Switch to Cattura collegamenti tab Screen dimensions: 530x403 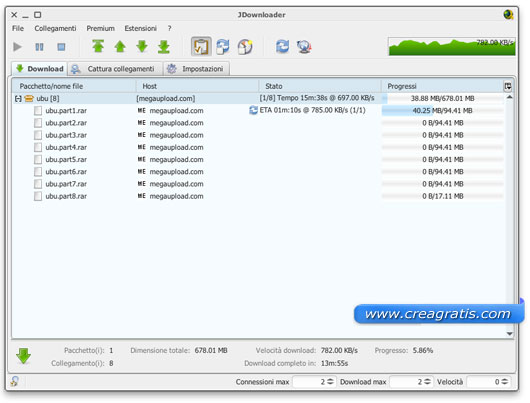(x=115, y=69)
